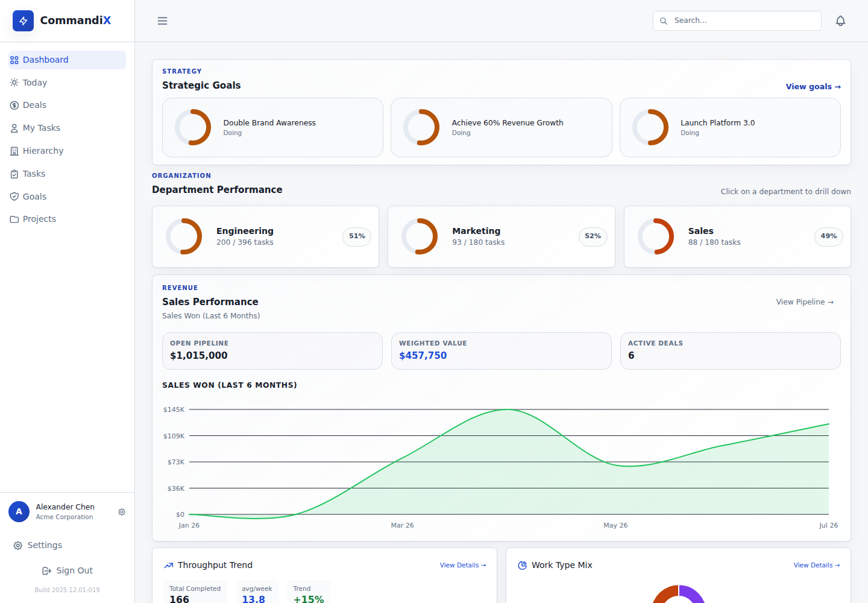Click the Alexander Chen profile name
The height and width of the screenshot is (603, 868).
65,507
